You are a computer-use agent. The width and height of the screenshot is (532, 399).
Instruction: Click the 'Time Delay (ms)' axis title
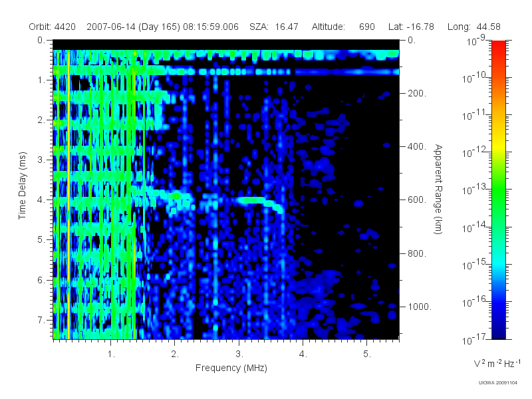pyautogui.click(x=22, y=186)
